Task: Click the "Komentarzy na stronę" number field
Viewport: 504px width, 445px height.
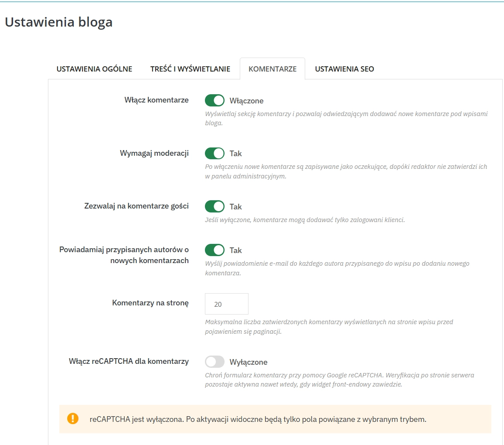Action: [x=226, y=304]
